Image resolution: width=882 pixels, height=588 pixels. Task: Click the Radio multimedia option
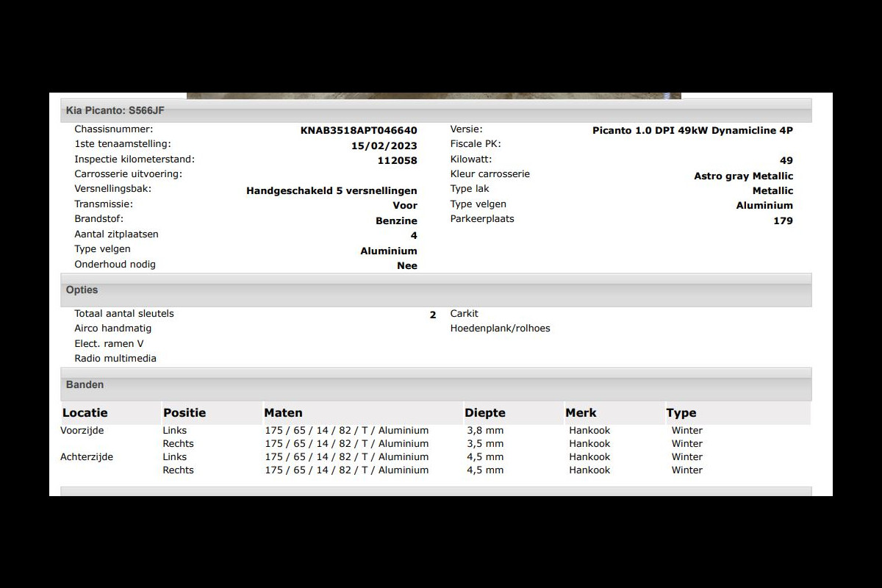pos(115,359)
